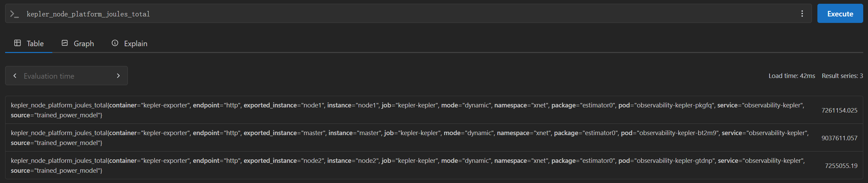This screenshot has height=183, width=868.
Task: Click the value 9037611.057
Action: 839,138
